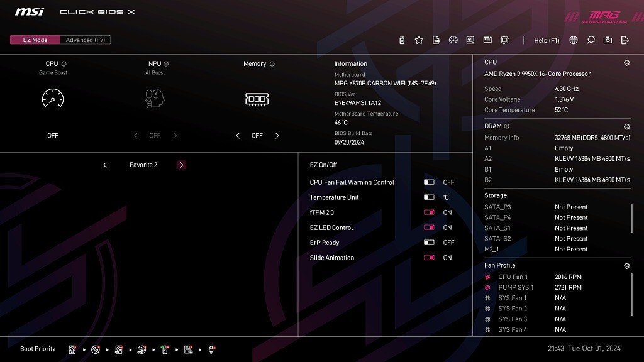Enable ErP Ready switch
644x362 pixels.
tap(429, 243)
